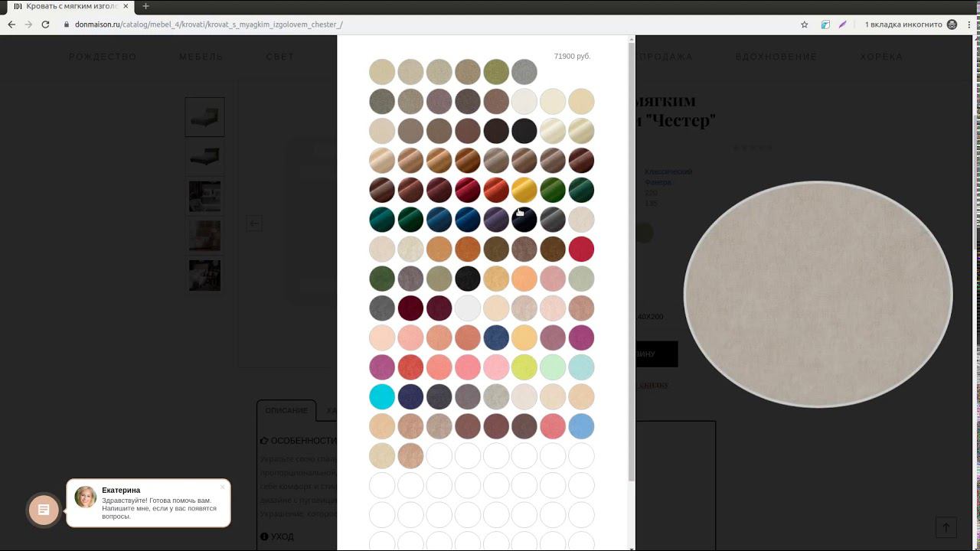
Task: Pick the olive green swatch in top row
Action: coord(496,72)
